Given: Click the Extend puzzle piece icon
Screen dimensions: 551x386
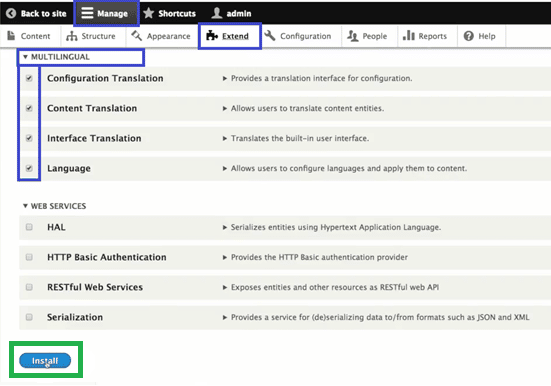Looking at the screenshot, I should click(212, 36).
